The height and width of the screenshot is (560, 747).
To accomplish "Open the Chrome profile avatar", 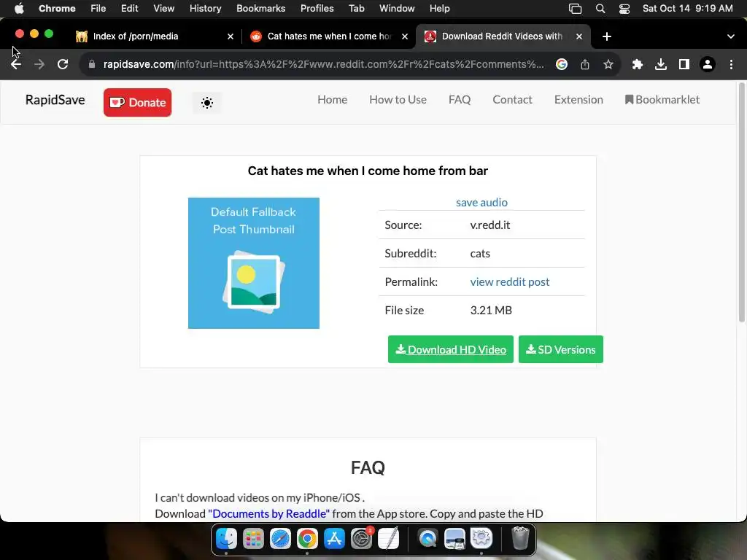I will point(708,64).
